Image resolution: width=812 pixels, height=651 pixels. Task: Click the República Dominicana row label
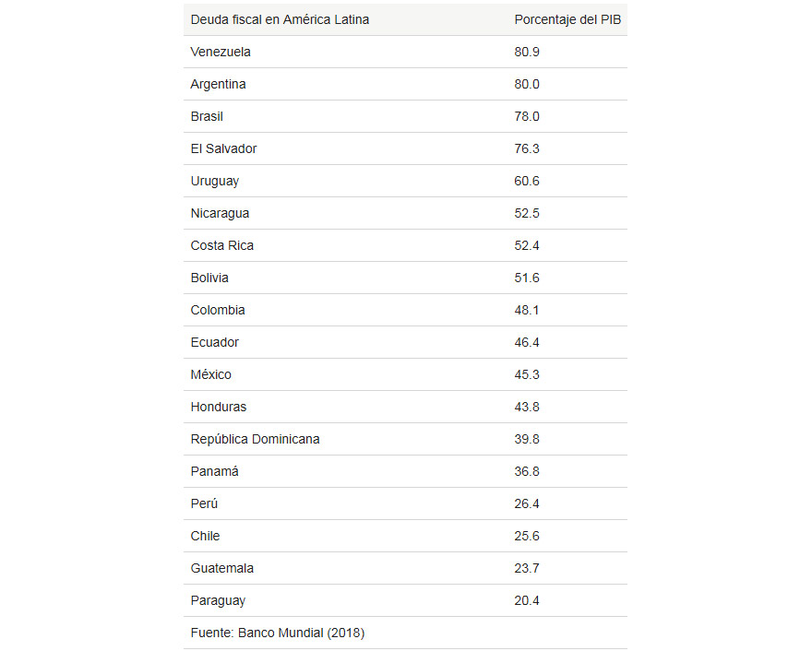[x=255, y=439]
